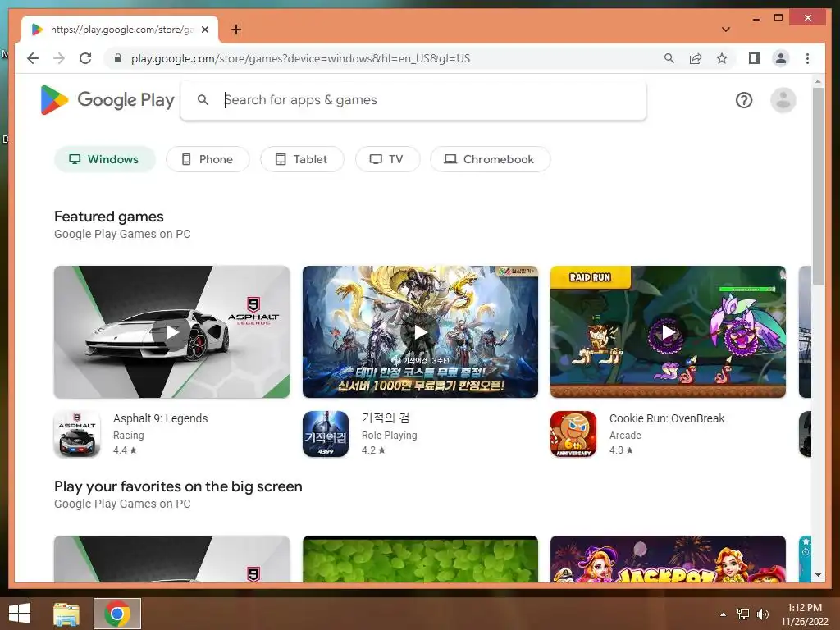Show hidden system tray icons
The image size is (840, 630).
coord(724,614)
